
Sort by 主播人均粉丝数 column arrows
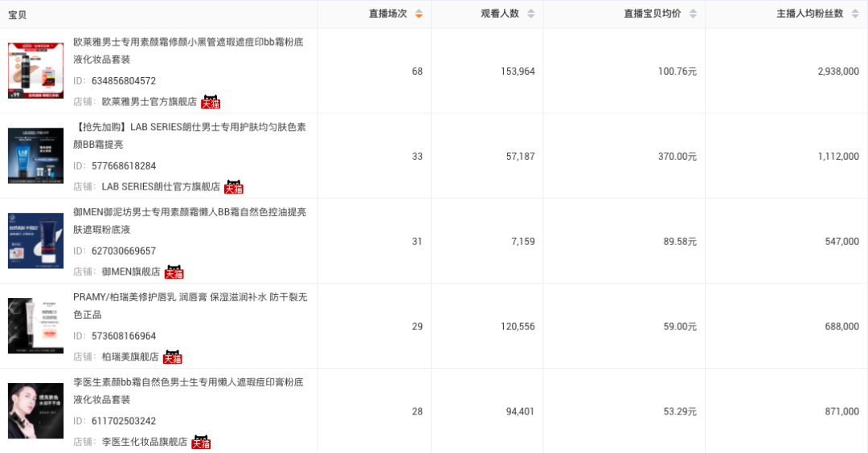point(854,14)
